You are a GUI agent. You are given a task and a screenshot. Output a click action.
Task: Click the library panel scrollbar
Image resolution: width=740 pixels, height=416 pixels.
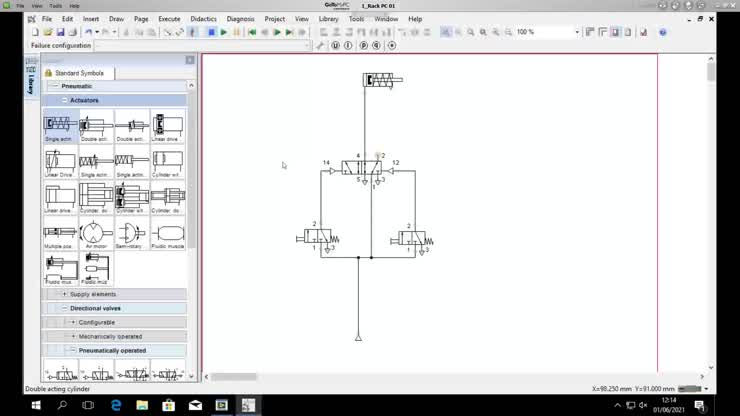[191, 170]
